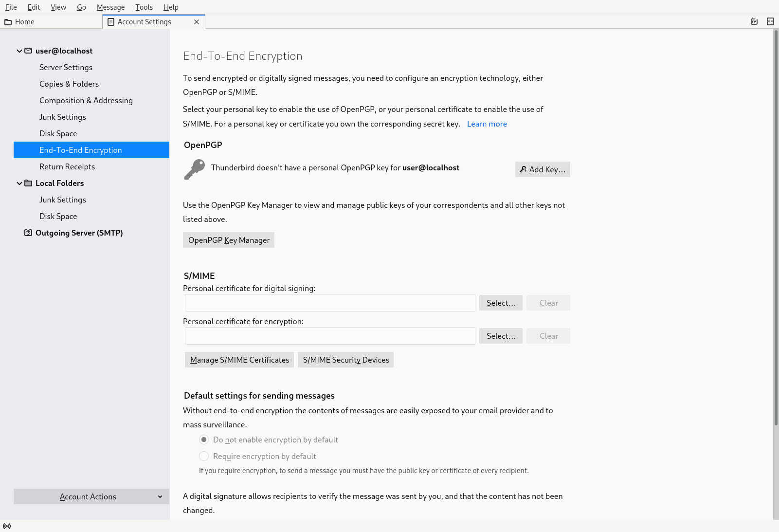Click the user@localhost mail envelope icon
Viewport: 779px width, 532px height.
(28, 51)
